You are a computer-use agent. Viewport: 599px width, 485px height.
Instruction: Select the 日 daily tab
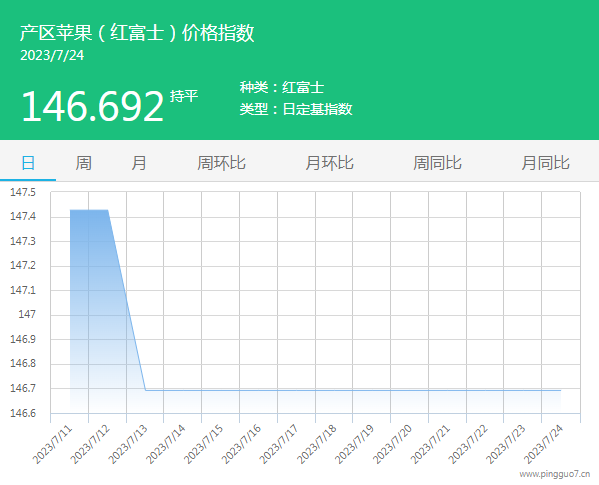28,163
